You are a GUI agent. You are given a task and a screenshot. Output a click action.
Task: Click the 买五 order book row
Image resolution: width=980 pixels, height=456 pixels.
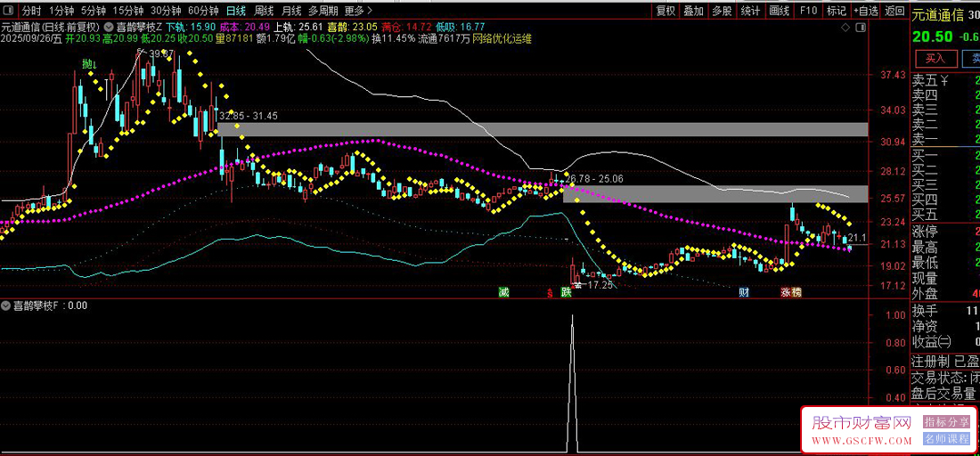click(945, 216)
